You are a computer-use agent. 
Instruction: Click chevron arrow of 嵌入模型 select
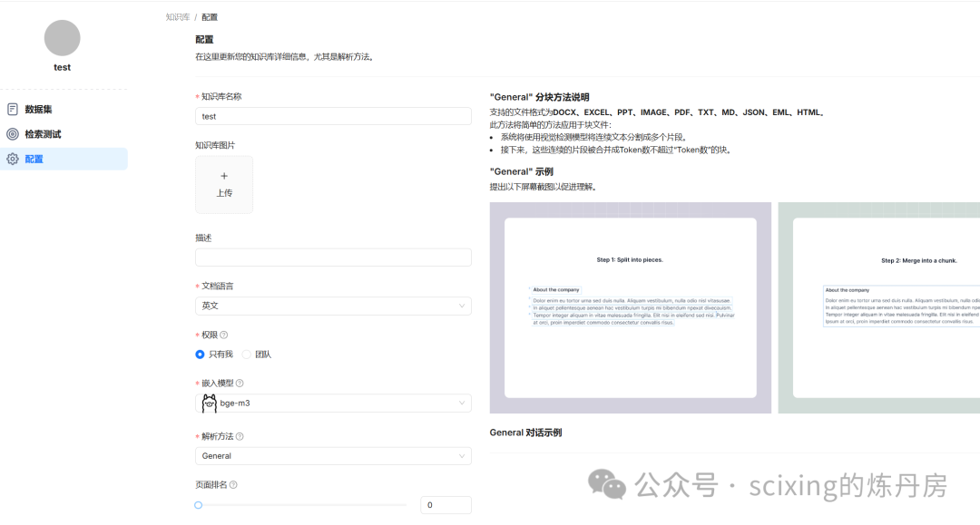pyautogui.click(x=462, y=403)
